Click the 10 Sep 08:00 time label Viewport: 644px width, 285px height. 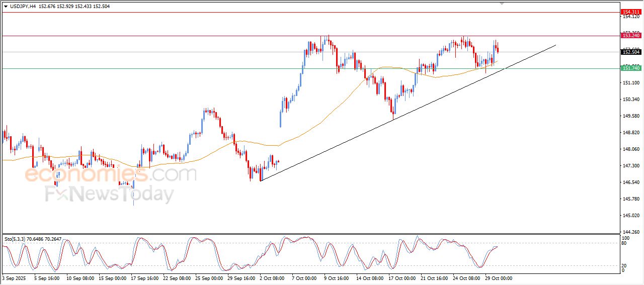coord(79,278)
